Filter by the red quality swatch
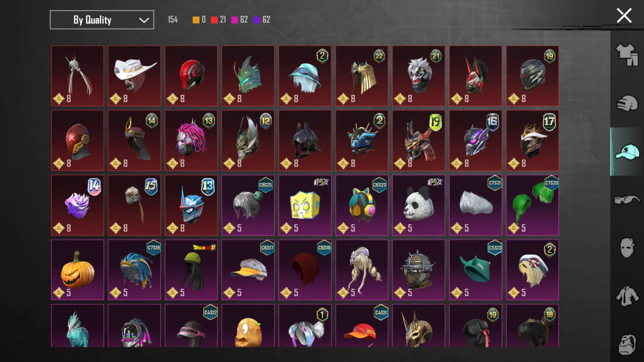644x362 pixels. [214, 20]
